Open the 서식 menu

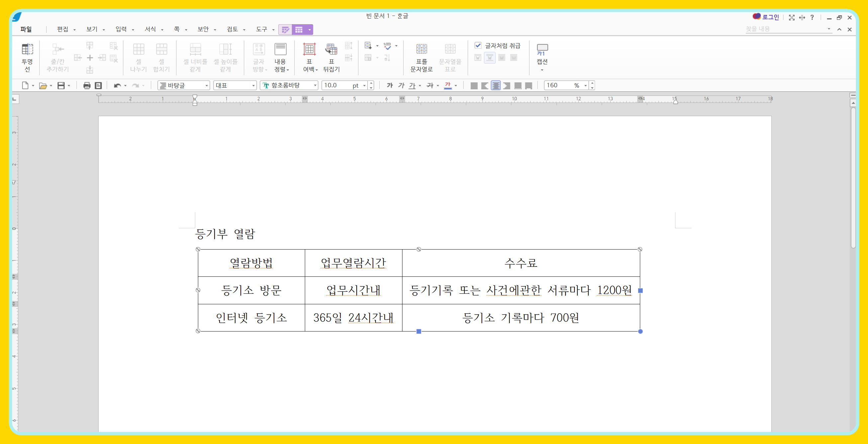pyautogui.click(x=150, y=29)
